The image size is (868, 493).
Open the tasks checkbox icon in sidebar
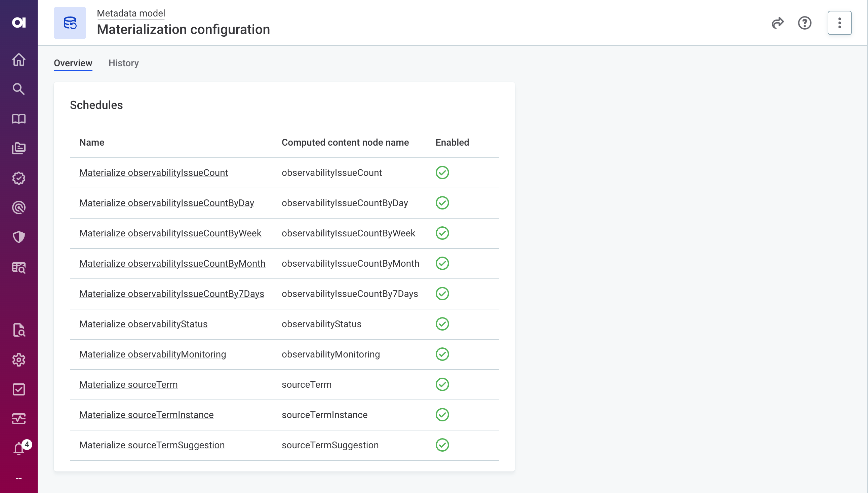(x=18, y=389)
